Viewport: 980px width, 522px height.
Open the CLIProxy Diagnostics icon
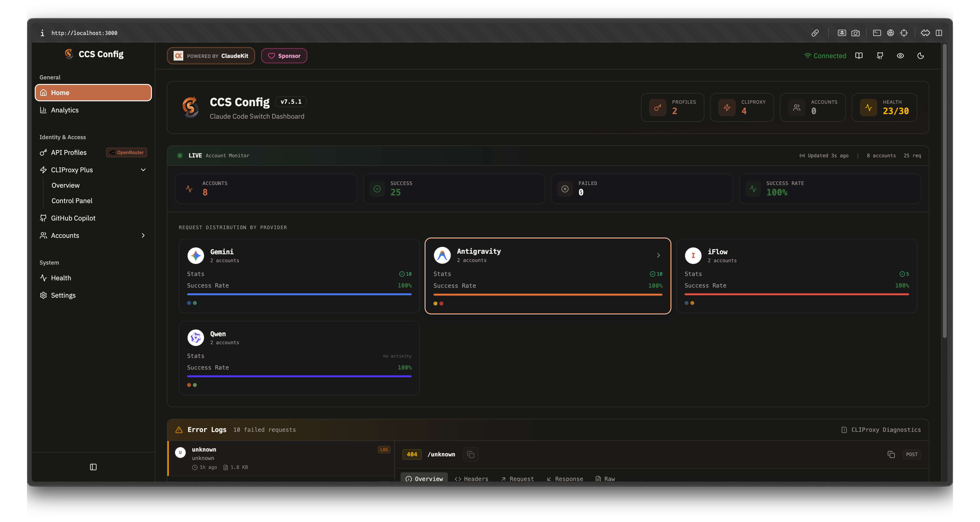point(844,430)
